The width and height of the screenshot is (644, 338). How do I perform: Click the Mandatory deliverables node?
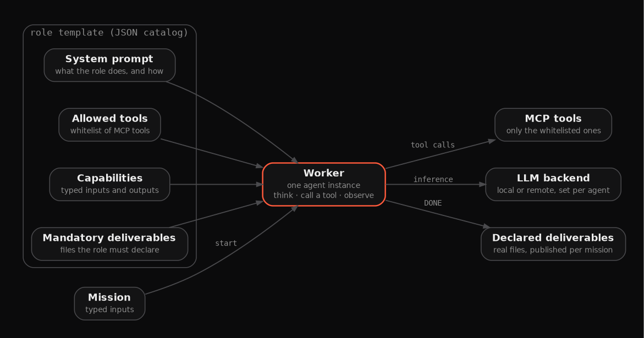(109, 243)
